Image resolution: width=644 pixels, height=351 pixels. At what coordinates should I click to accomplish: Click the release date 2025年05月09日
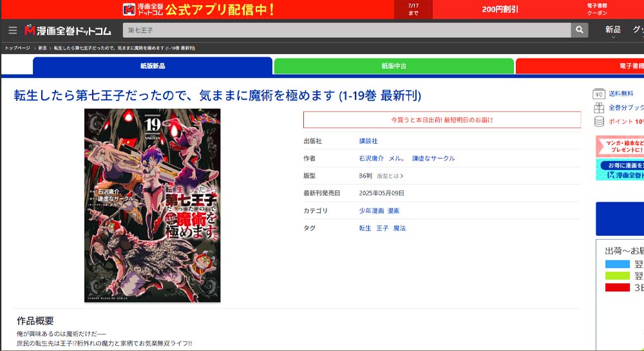pos(381,193)
